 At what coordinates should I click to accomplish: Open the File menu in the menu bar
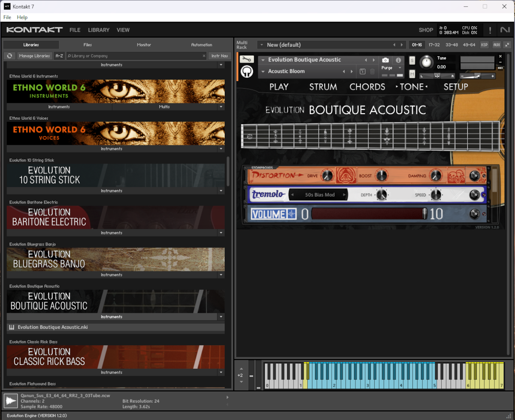tap(7, 17)
